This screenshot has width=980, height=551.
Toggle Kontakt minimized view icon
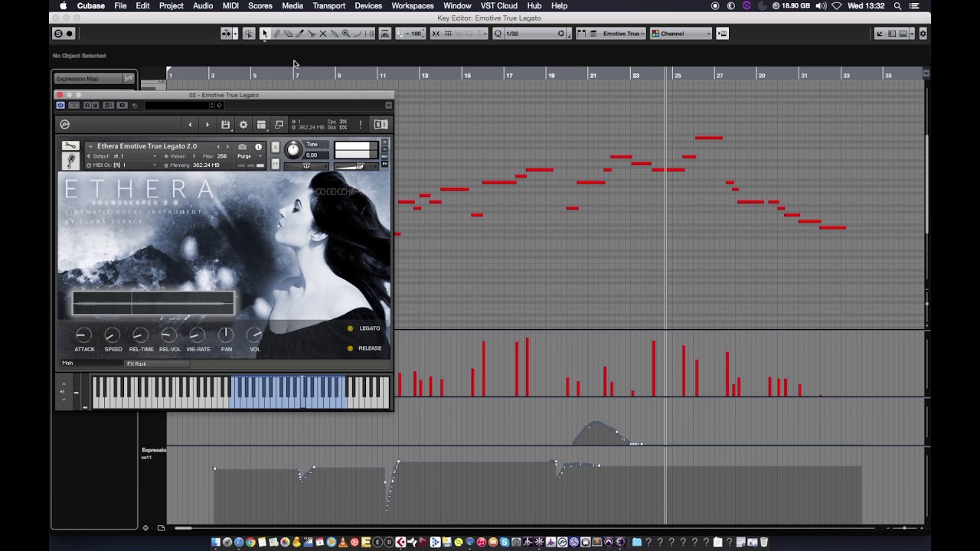point(279,125)
